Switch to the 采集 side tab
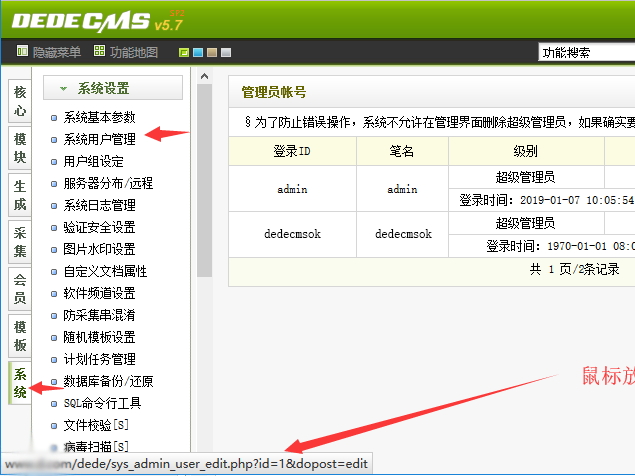Image resolution: width=635 pixels, height=476 pixels. click(x=20, y=242)
